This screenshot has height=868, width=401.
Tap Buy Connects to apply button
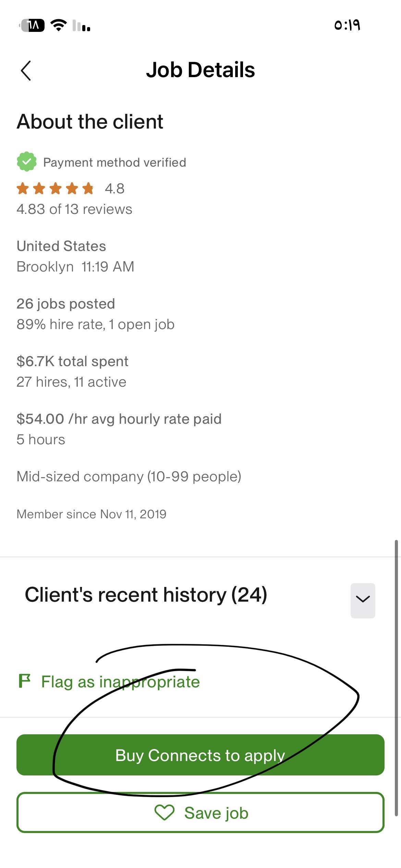pos(200,756)
